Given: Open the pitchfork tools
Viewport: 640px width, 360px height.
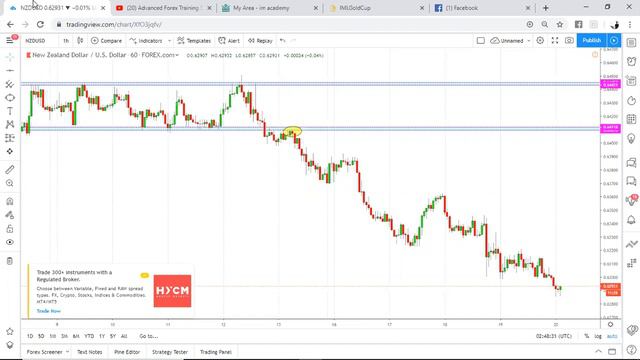Looking at the screenshot, I should pyautogui.click(x=10, y=84).
